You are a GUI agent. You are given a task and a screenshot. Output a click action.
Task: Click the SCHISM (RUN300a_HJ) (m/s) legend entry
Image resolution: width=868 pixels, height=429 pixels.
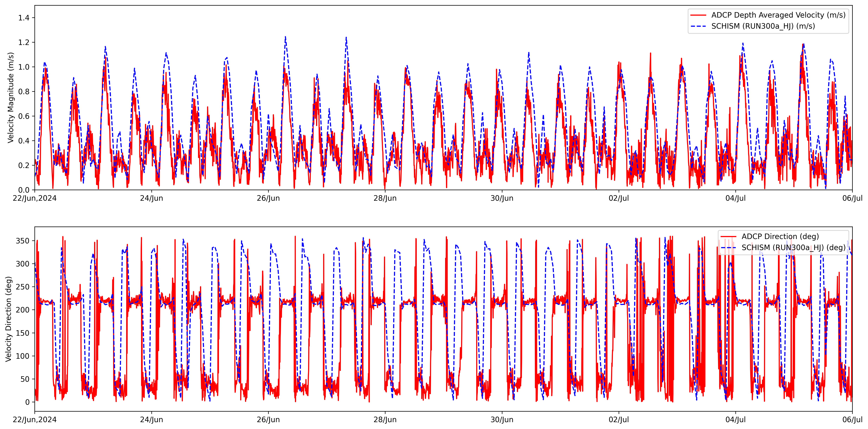pyautogui.click(x=763, y=26)
